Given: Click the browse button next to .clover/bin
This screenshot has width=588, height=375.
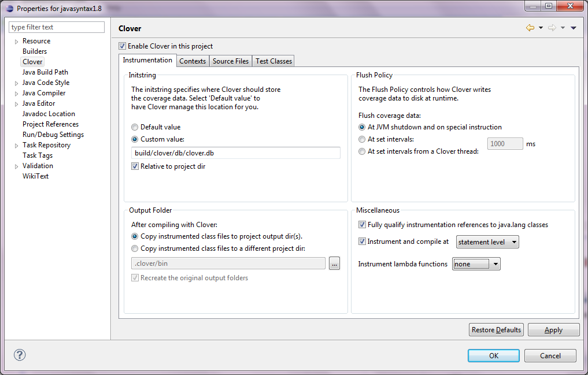Looking at the screenshot, I should click(334, 263).
